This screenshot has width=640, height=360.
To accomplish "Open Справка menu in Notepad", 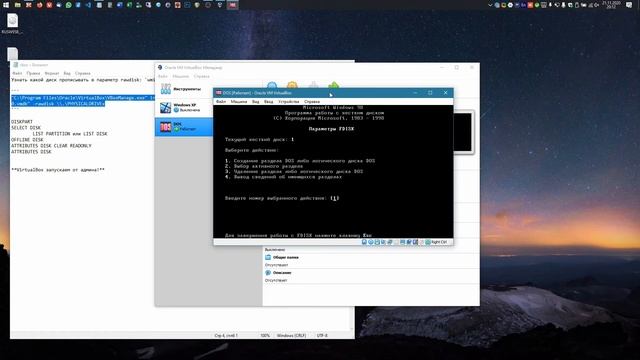I will coord(83,73).
